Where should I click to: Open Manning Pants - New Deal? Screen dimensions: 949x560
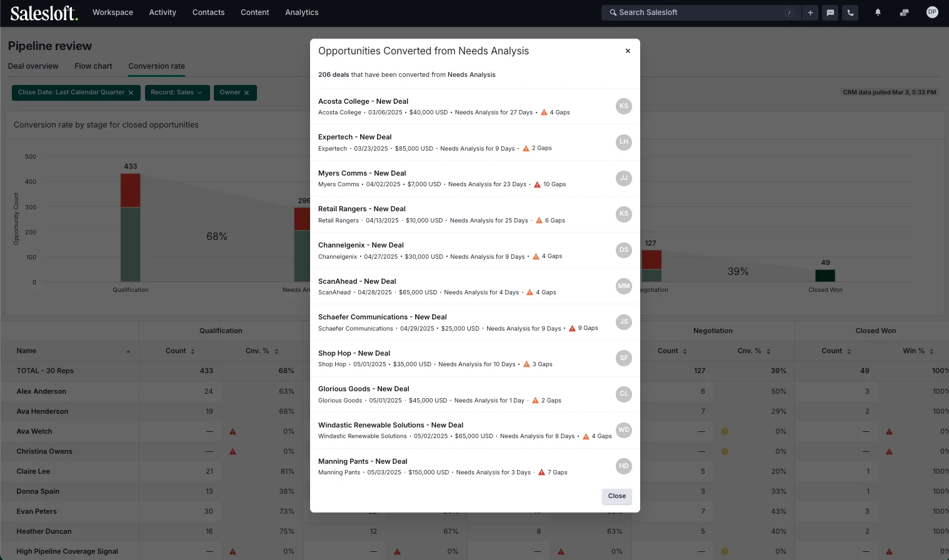coord(363,461)
